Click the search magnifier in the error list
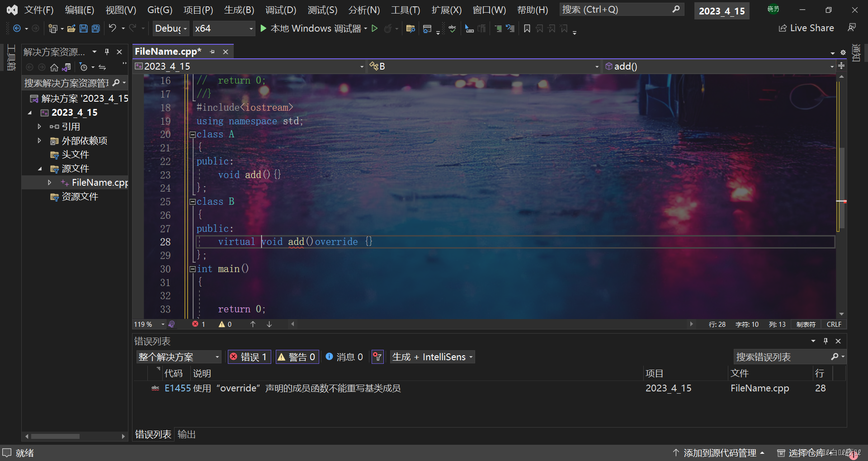This screenshot has height=461, width=868. [x=835, y=357]
